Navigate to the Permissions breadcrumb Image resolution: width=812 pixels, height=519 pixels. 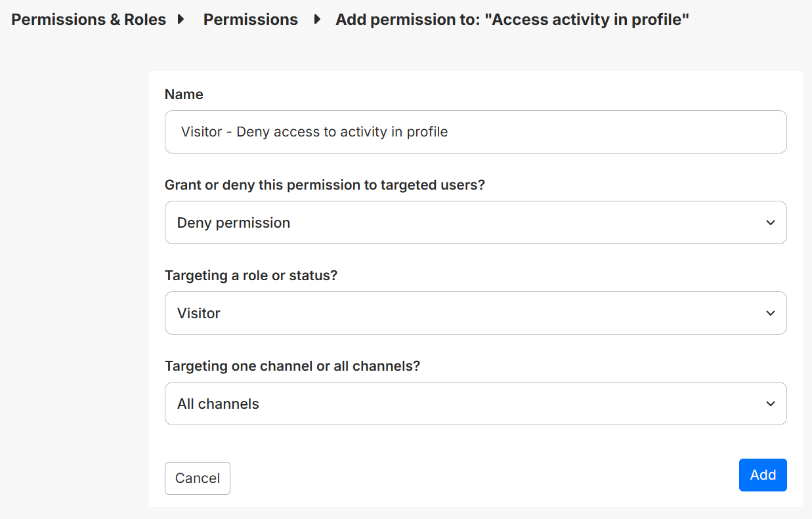pyautogui.click(x=250, y=20)
